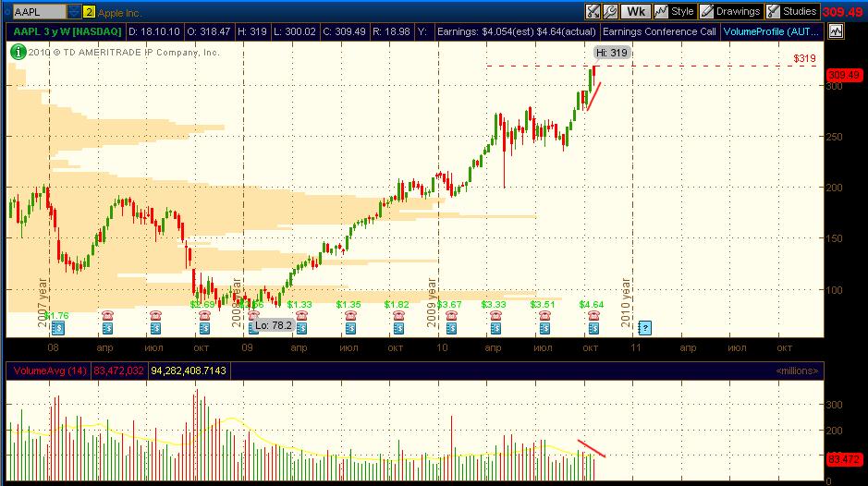
Task: Click the earnings icon under $4.64 label
Action: [593, 328]
